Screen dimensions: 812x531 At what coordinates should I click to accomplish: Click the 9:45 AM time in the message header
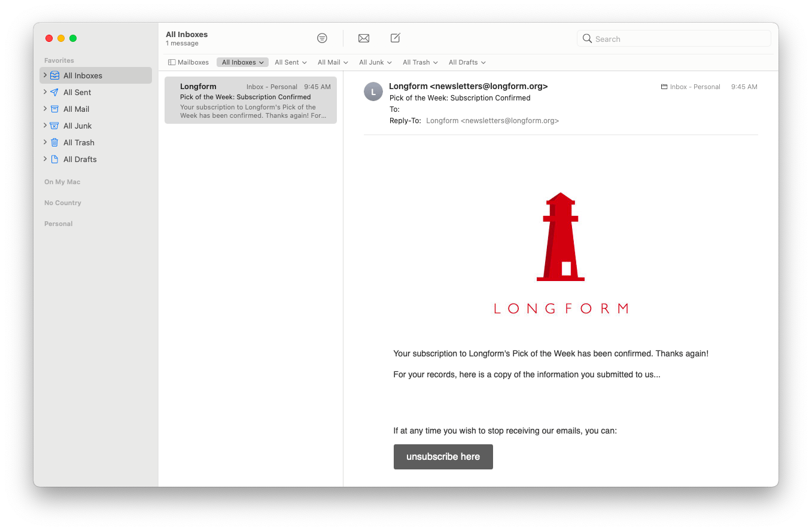(744, 87)
